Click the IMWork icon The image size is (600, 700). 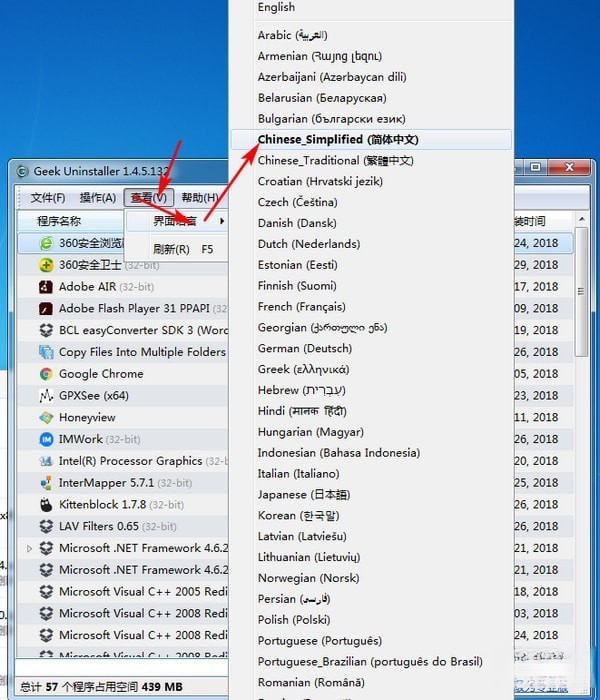click(x=46, y=439)
